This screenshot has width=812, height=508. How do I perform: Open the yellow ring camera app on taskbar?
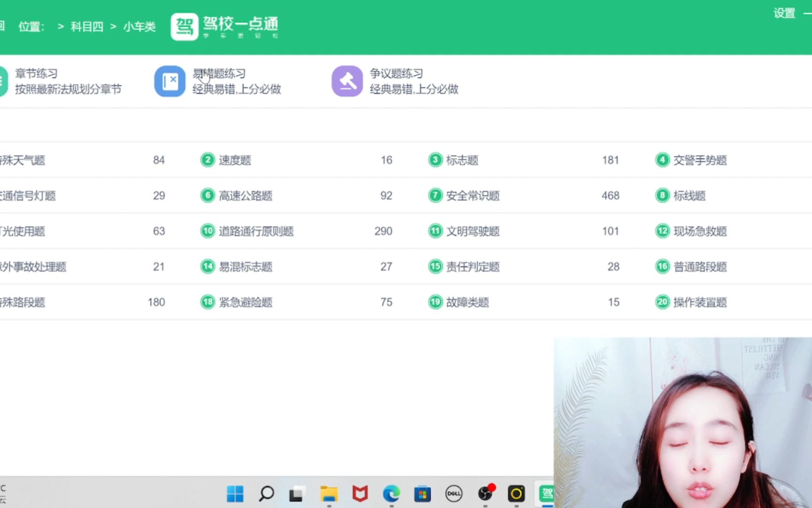click(x=516, y=493)
